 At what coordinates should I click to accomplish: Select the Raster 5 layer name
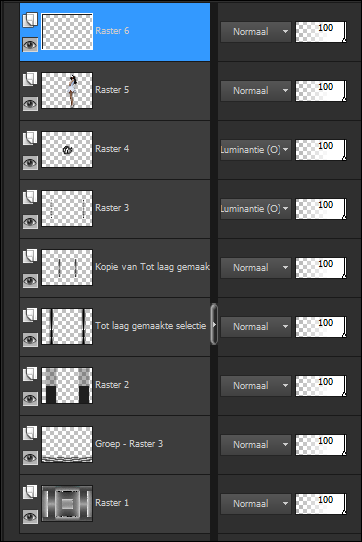112,90
